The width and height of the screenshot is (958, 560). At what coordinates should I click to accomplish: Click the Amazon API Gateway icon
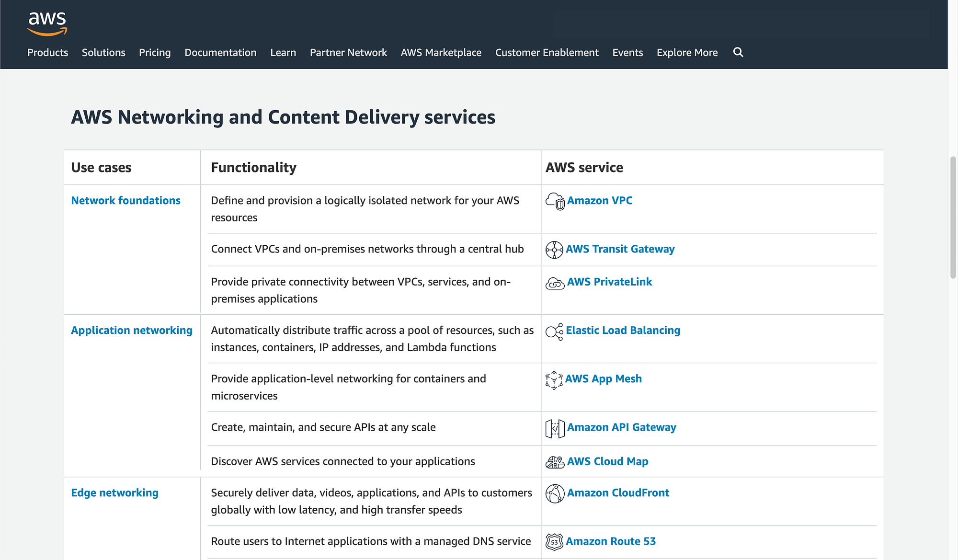(x=555, y=428)
